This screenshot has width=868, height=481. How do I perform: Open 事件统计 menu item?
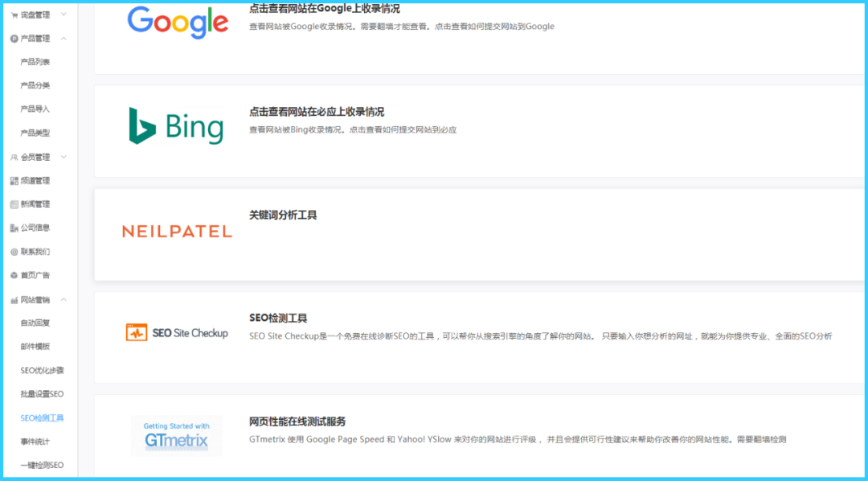[35, 442]
